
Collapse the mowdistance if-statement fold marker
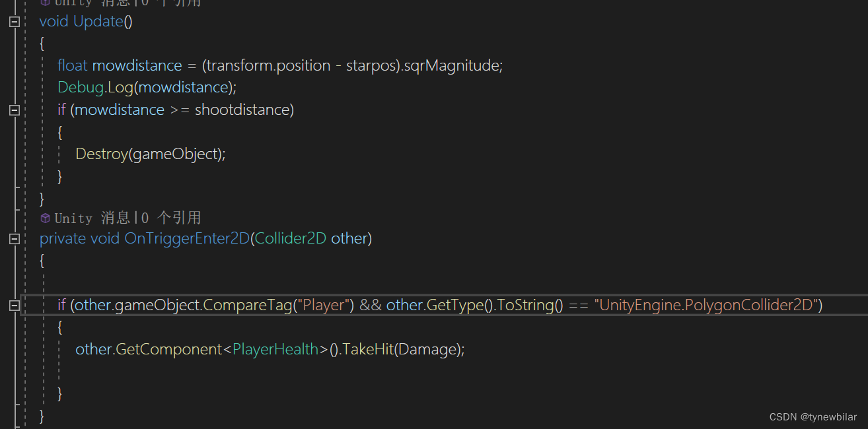(x=14, y=110)
